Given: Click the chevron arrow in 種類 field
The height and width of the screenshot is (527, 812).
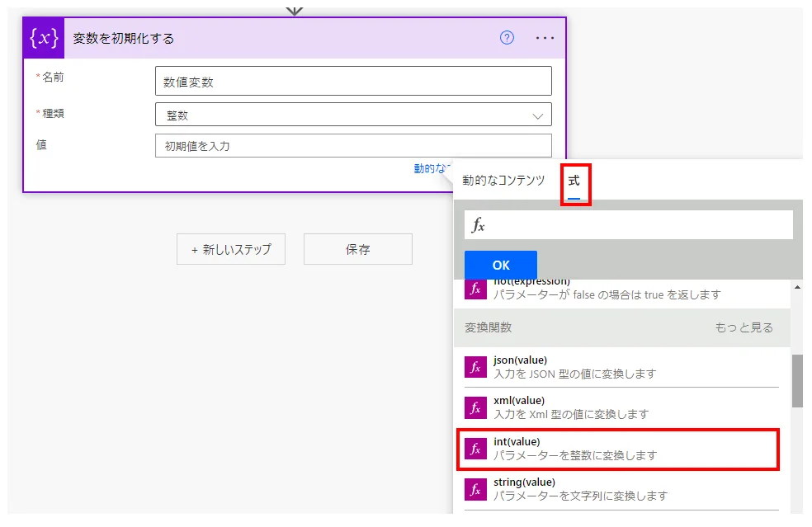Looking at the screenshot, I should (538, 115).
